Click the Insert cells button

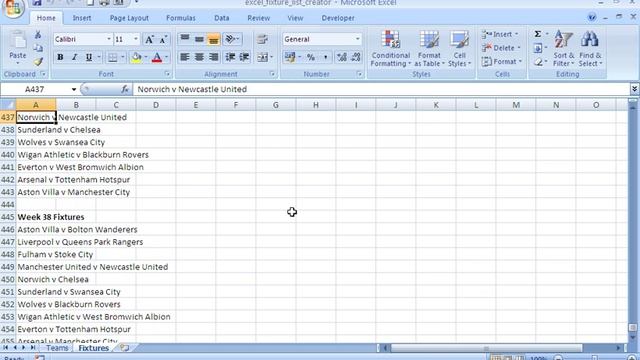(500, 34)
